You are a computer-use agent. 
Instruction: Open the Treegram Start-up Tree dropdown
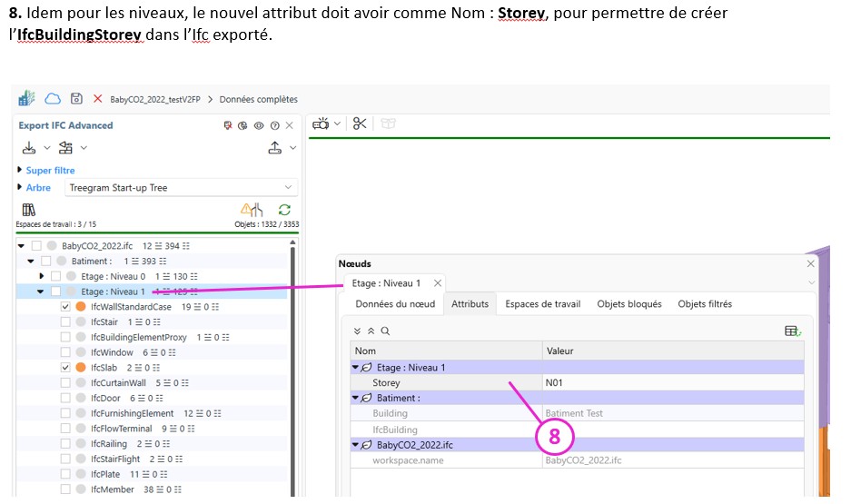[181, 188]
